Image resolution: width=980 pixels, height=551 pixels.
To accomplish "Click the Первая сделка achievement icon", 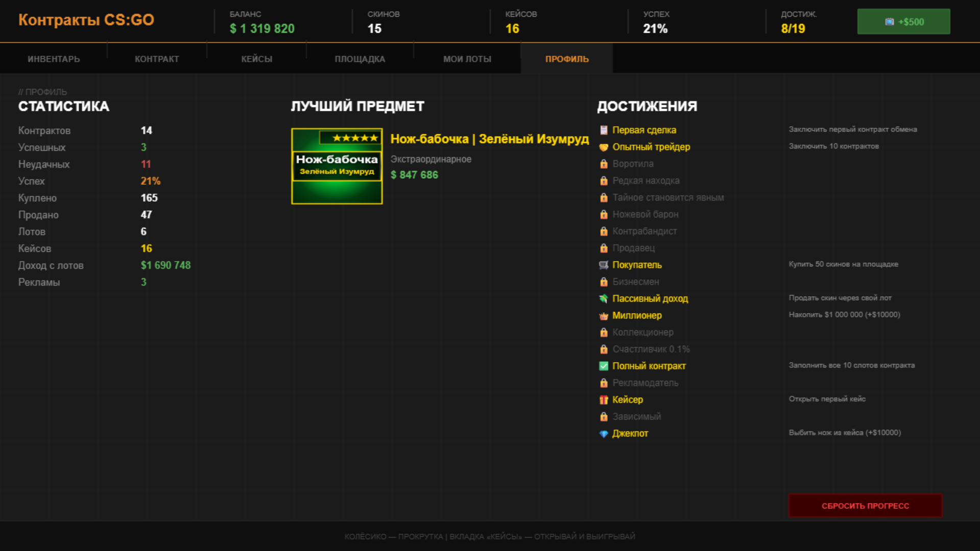I will [604, 130].
